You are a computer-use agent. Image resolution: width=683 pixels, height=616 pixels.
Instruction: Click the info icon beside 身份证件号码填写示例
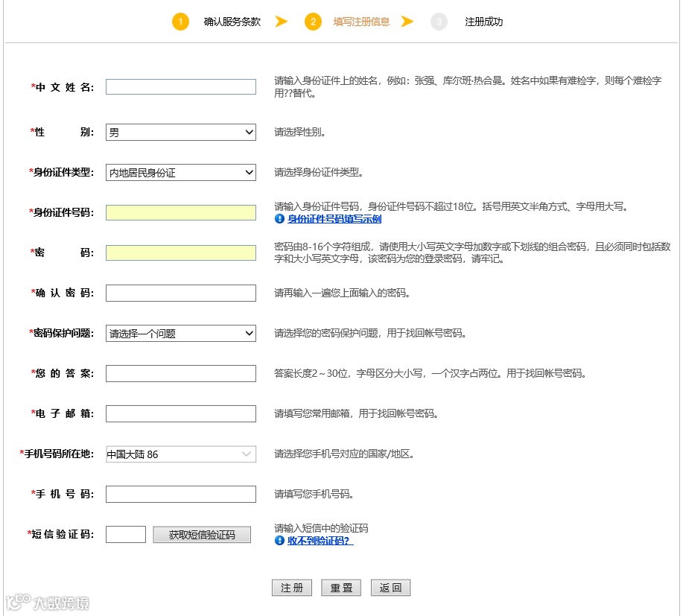click(x=279, y=219)
